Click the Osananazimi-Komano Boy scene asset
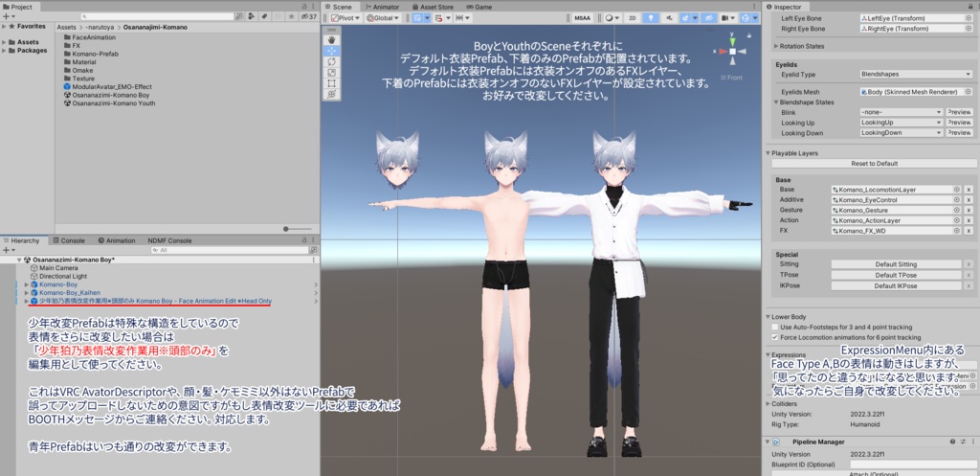Image resolution: width=980 pixels, height=476 pixels. (x=110, y=95)
